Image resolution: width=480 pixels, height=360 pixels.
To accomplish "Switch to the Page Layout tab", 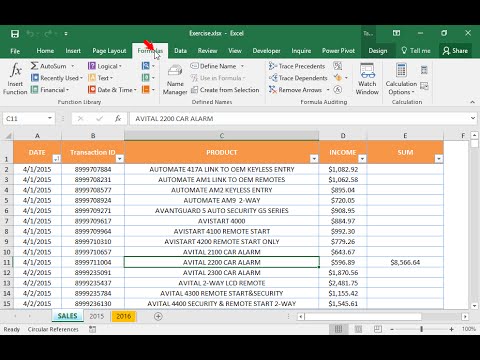I will pos(109,51).
